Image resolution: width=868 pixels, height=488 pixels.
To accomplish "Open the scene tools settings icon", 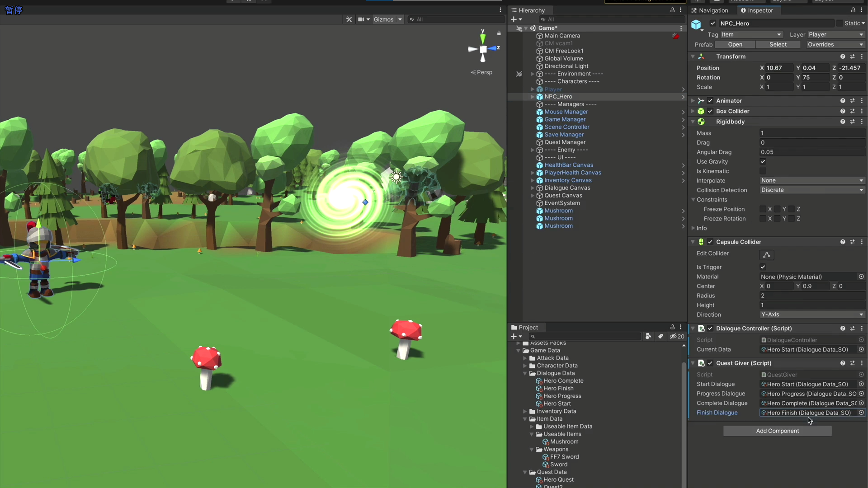I will point(349,19).
